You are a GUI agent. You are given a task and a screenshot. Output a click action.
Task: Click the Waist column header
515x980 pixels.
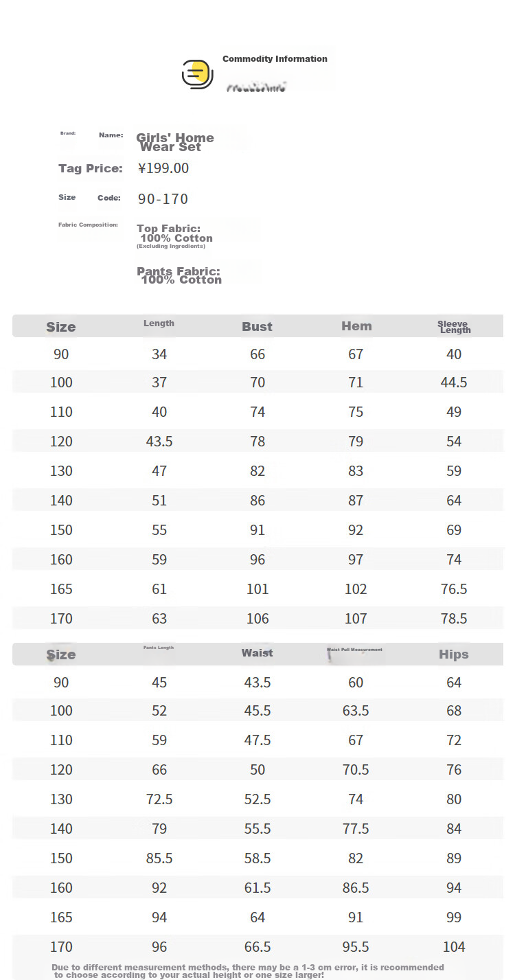pos(257,653)
